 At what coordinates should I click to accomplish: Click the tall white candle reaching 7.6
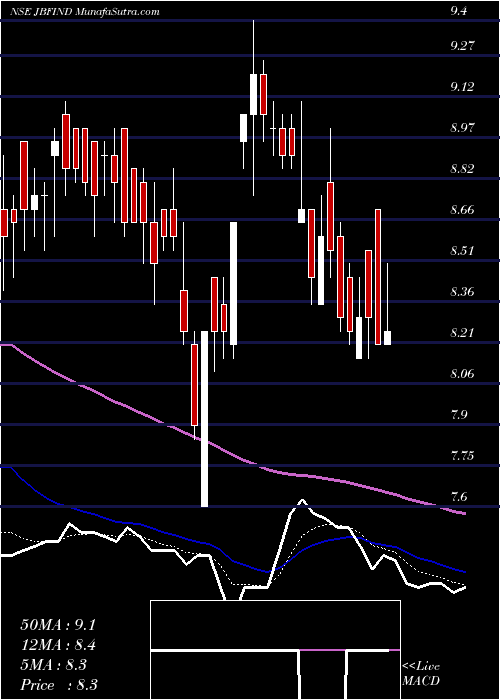[x=204, y=419]
